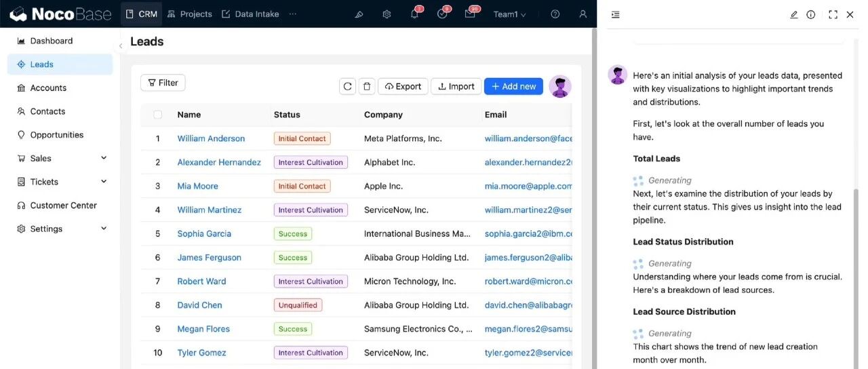
Task: Click Meta Platforms, Inc. company cell
Action: tap(403, 138)
